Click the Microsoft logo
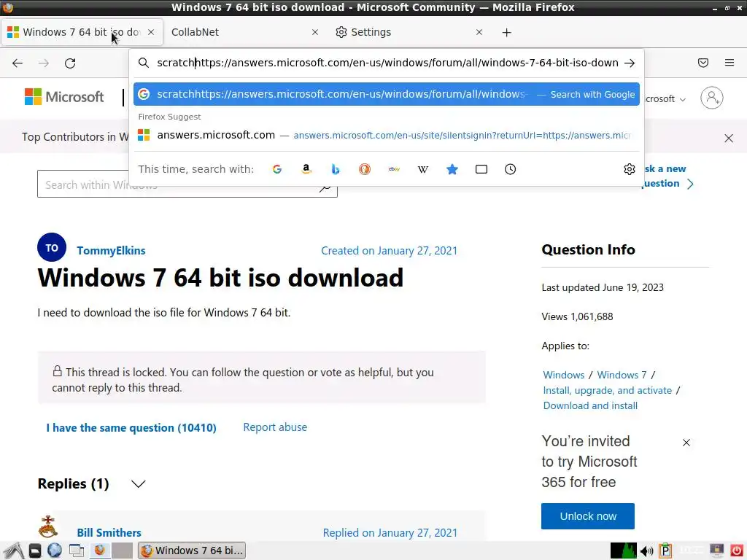Image resolution: width=747 pixels, height=560 pixels. click(64, 97)
